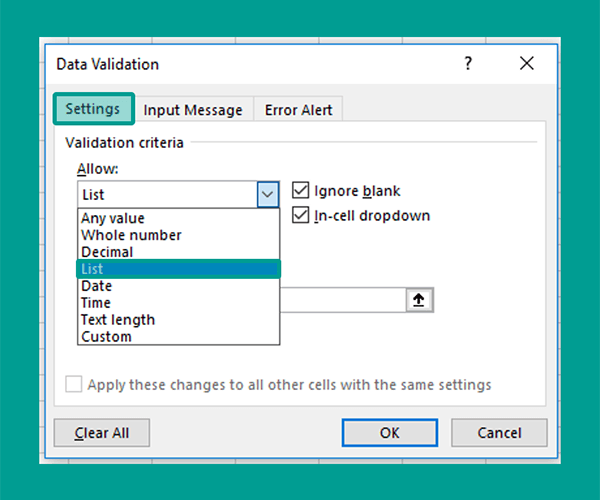Click the Allow dropdown arrow

(x=267, y=194)
